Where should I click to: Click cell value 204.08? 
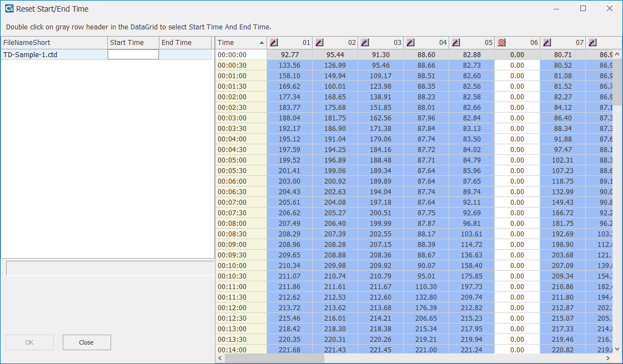click(x=335, y=202)
